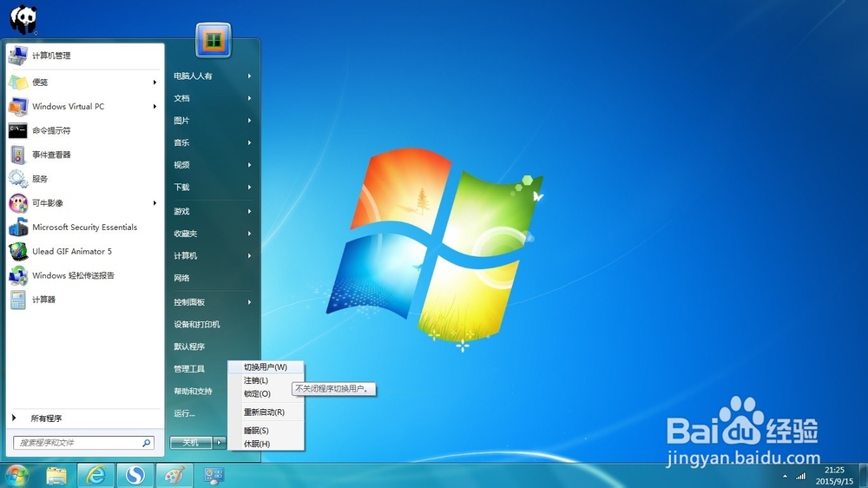Expand 便笺 jump list arrow
Image resolution: width=868 pixels, height=488 pixels.
point(155,82)
